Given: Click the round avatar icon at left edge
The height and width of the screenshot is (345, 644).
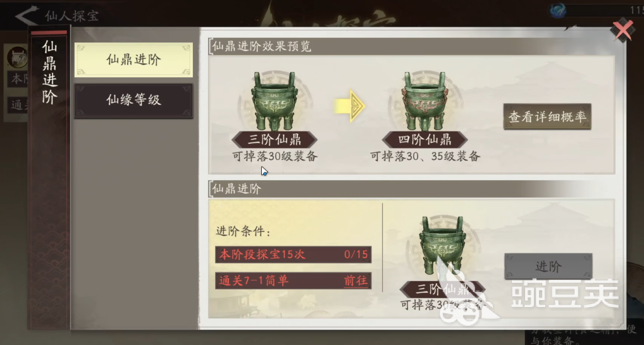Looking at the screenshot, I should (17, 57).
